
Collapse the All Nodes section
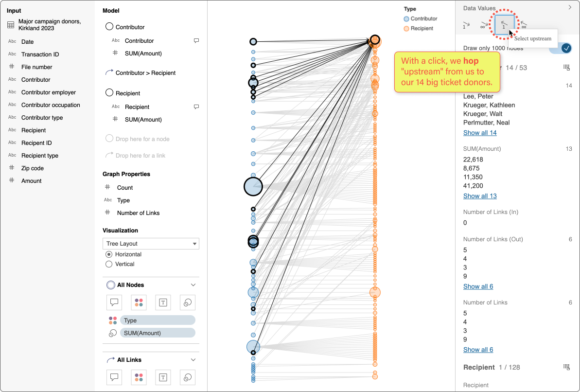pos(193,285)
